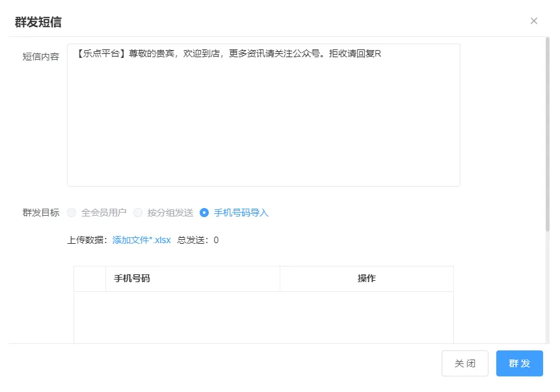This screenshot has width=560, height=392.
Task: Click the 手机号码 column header
Action: (x=193, y=278)
